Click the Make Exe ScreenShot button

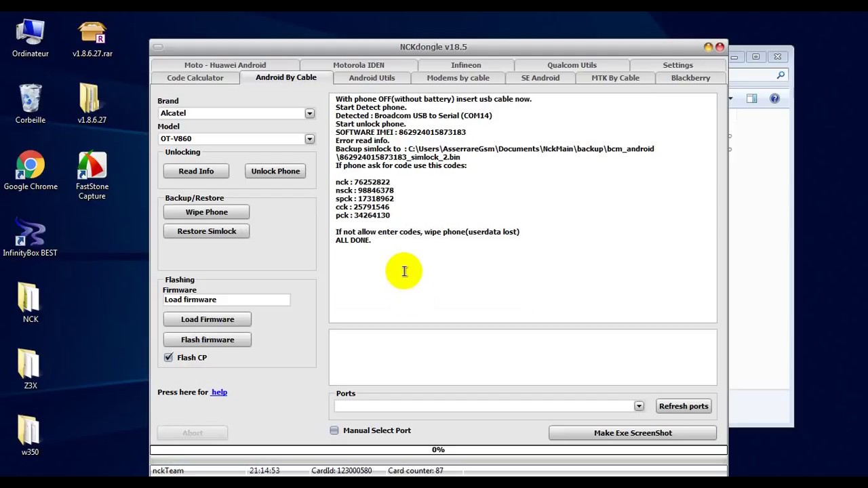(633, 433)
